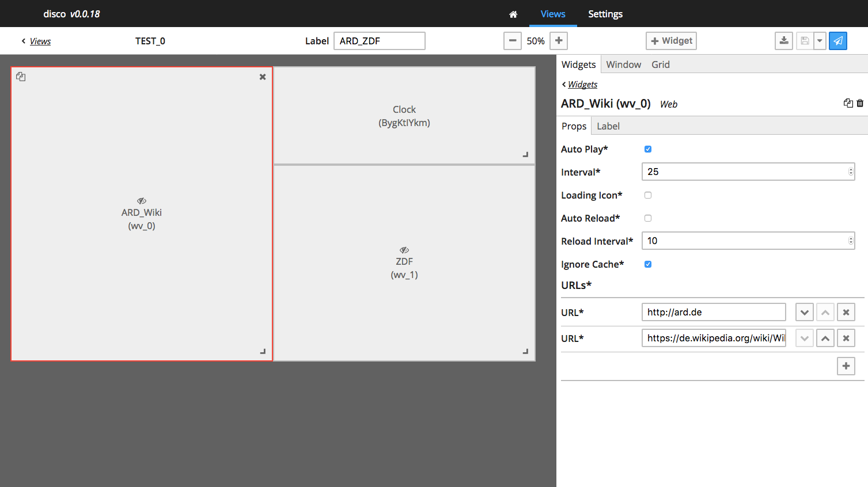
Task: Duplicate the ARD_Wiki widget via panel copy icon
Action: tap(848, 103)
